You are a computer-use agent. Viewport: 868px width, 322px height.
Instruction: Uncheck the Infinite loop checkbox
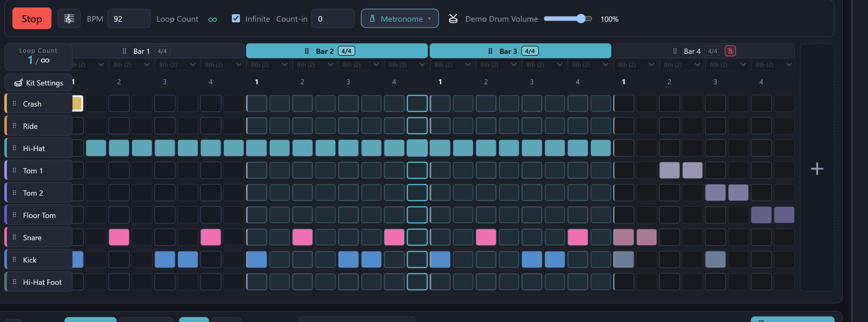(236, 18)
